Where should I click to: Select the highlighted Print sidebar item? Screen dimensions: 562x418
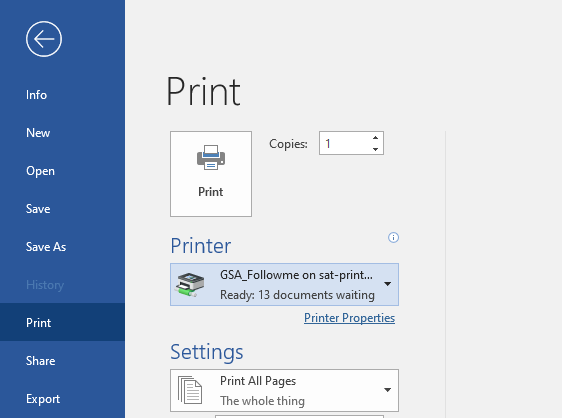click(62, 322)
